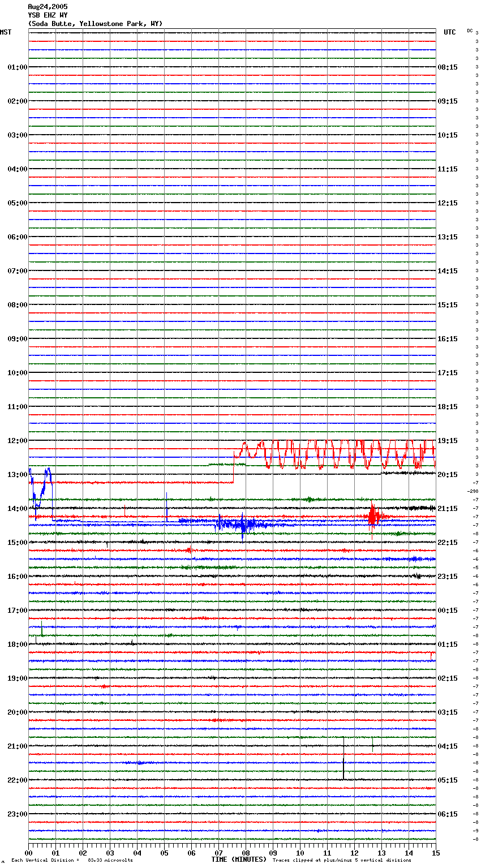Click the Traces clipped at plus/minus note

tap(342, 861)
